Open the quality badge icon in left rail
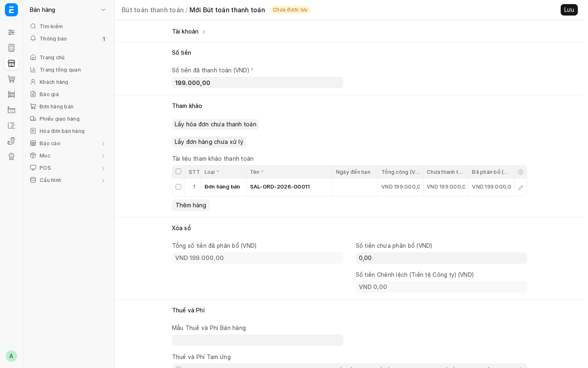The height and width of the screenshot is (368, 588). pos(11,157)
